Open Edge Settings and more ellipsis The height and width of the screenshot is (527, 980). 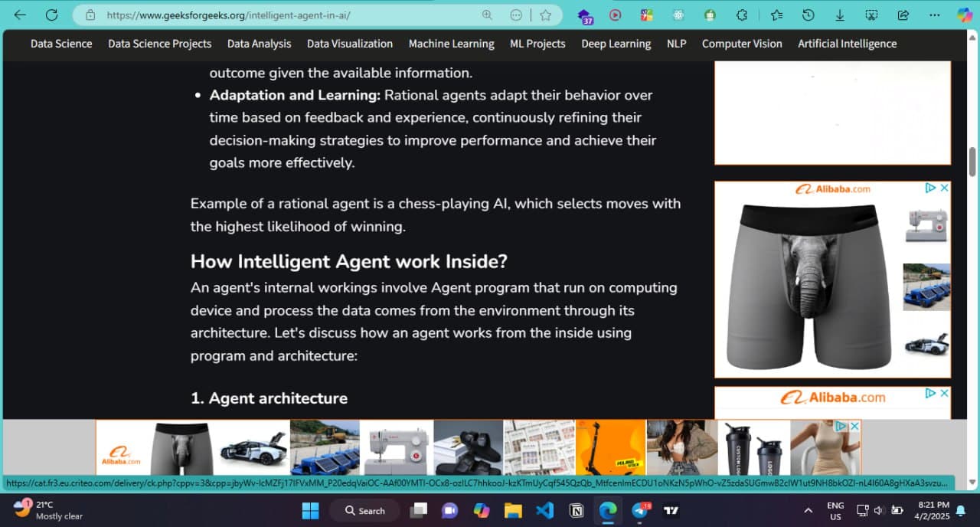[x=934, y=15]
